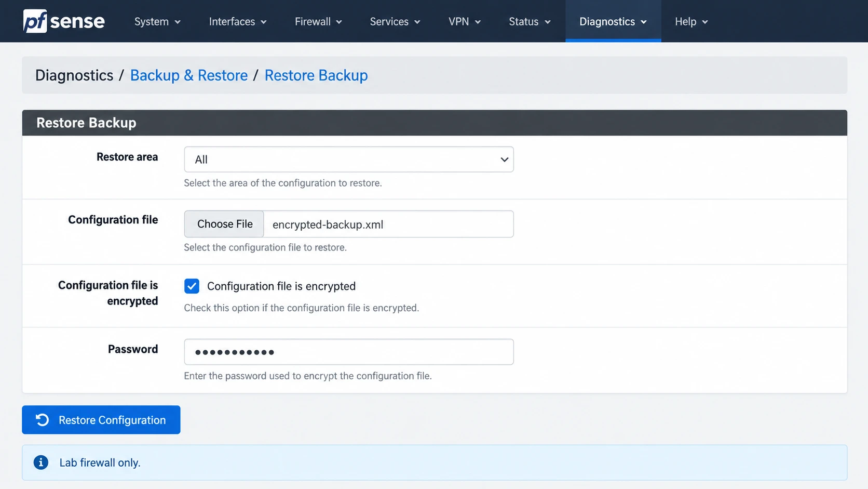
Task: Click 'Select the configuration file to restore.' help text
Action: (x=265, y=247)
